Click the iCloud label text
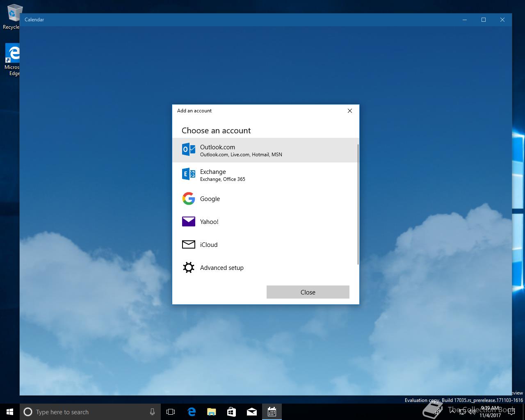Screen dimensions: 525x420 (209, 245)
